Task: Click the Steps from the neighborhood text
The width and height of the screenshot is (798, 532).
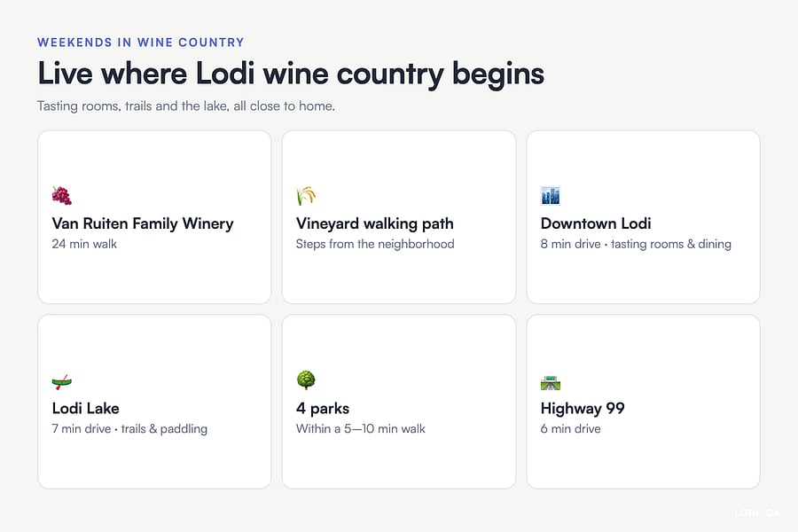Action: (x=375, y=244)
